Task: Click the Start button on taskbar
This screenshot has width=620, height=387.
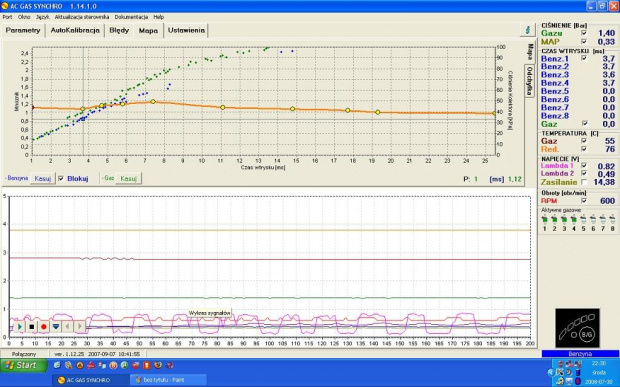Action: pos(24,366)
